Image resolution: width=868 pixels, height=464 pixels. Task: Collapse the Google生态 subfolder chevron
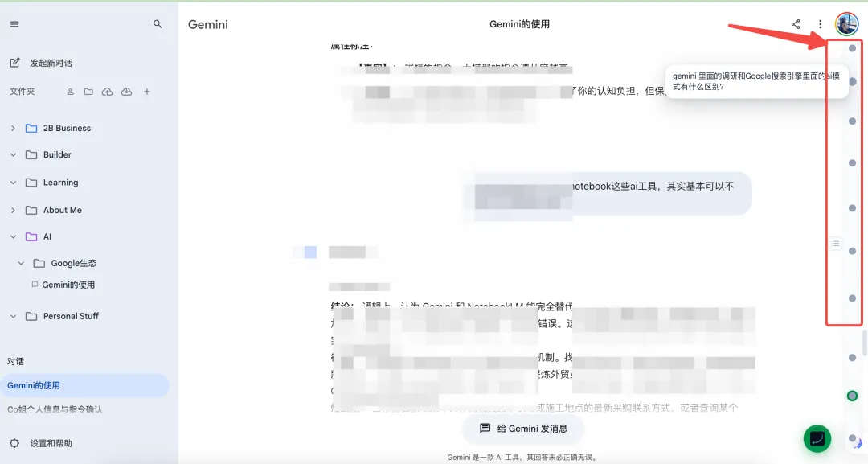pos(21,264)
